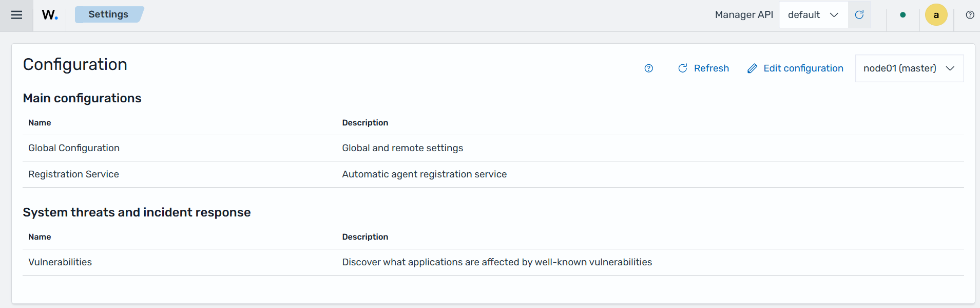Click 'Global and remote settings' description
The width and height of the screenshot is (980, 308).
(x=402, y=148)
